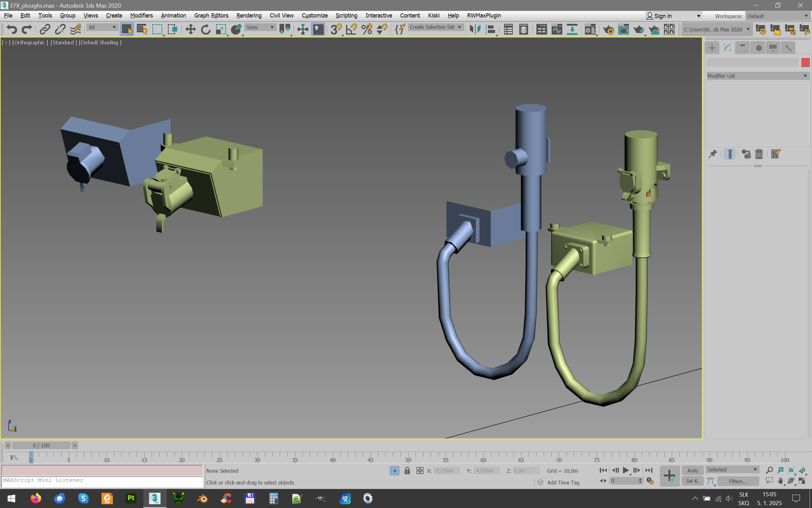Switch to Display command panel tab
The image size is (812, 508).
click(x=773, y=48)
